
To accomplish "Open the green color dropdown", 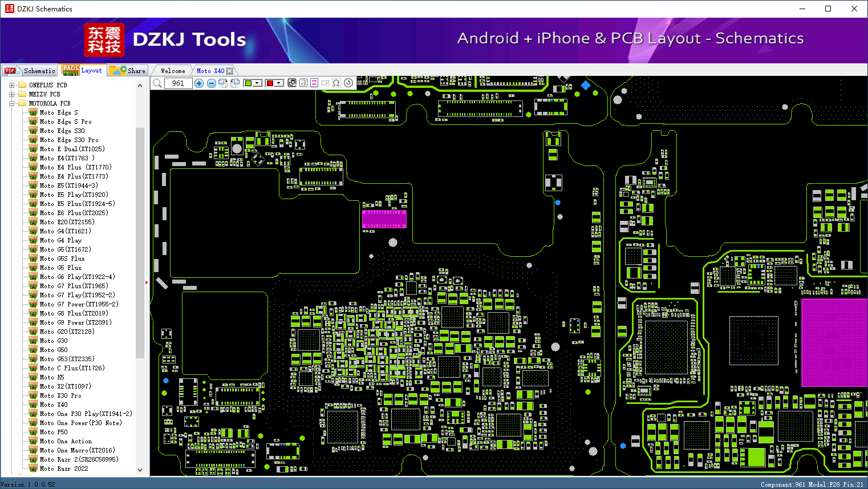I will (257, 83).
